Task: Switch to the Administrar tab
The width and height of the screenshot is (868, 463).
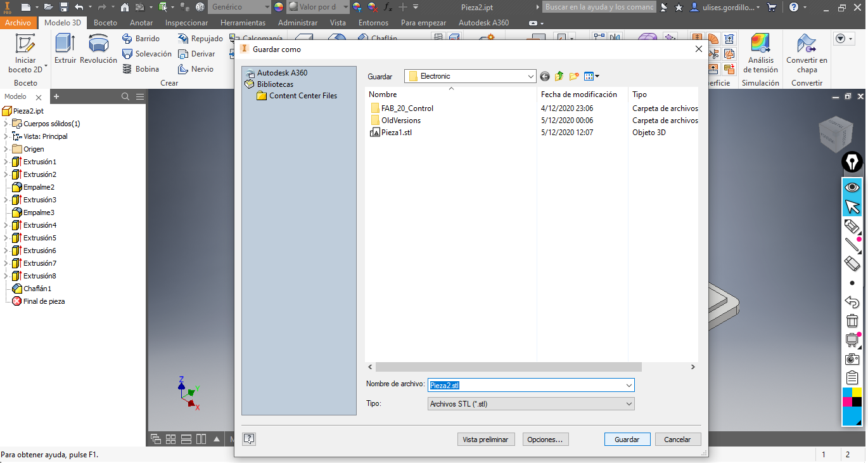Action: point(298,23)
